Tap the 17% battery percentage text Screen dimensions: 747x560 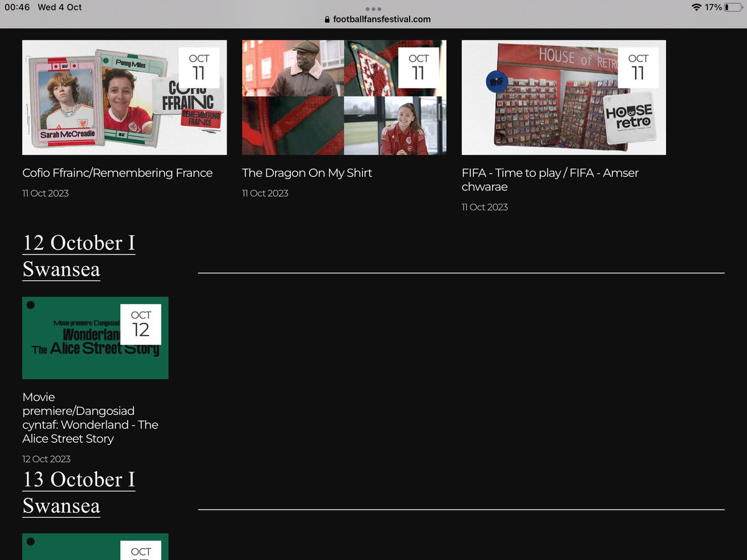pyautogui.click(x=713, y=7)
